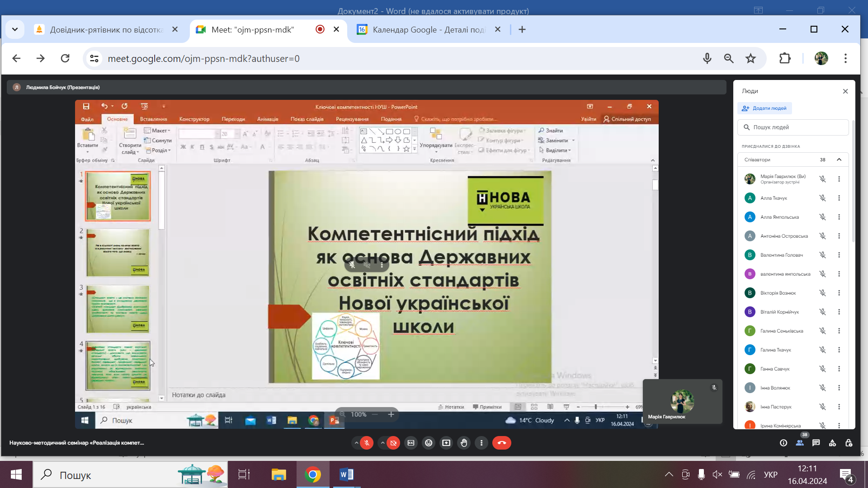Click the Конструктор tab in shared PowerPoint
This screenshot has width=868, height=488.
coord(194,119)
